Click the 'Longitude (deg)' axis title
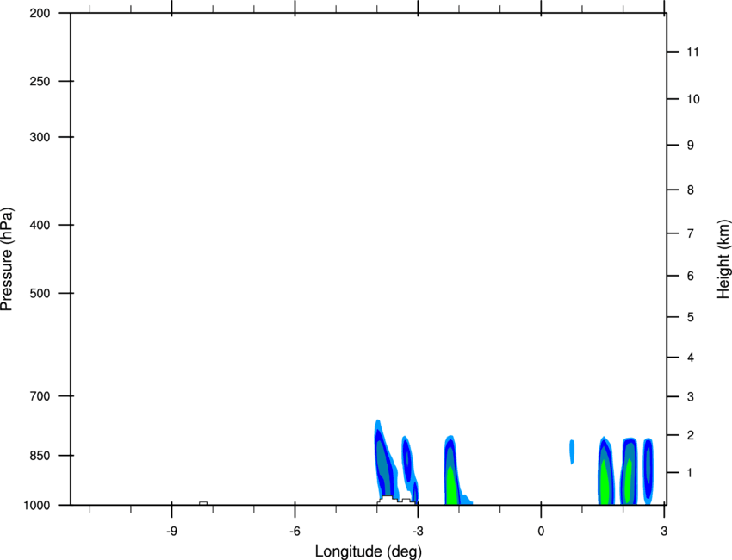 point(369,551)
